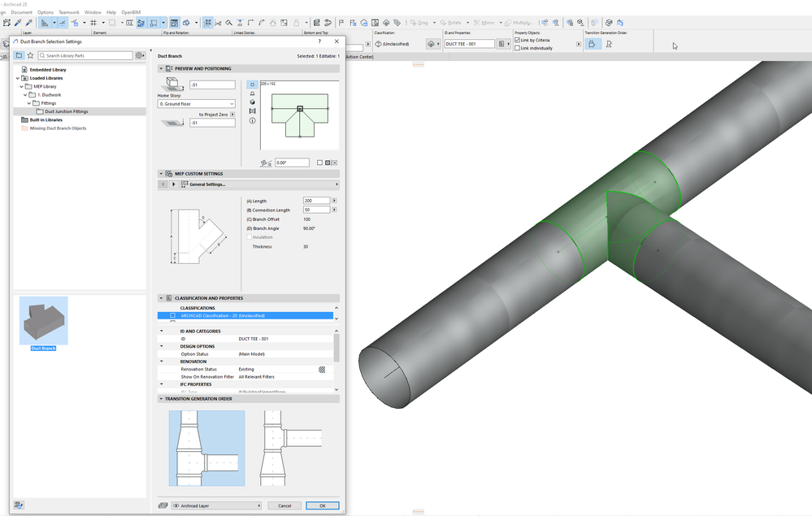Click the help question mark in dialog
Screen dimensions: 812x516
tap(319, 41)
